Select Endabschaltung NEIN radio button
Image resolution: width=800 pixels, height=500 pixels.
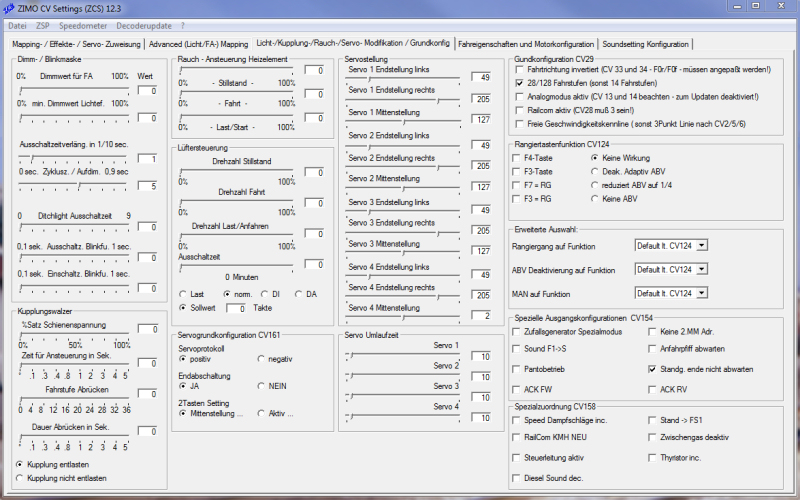point(261,386)
